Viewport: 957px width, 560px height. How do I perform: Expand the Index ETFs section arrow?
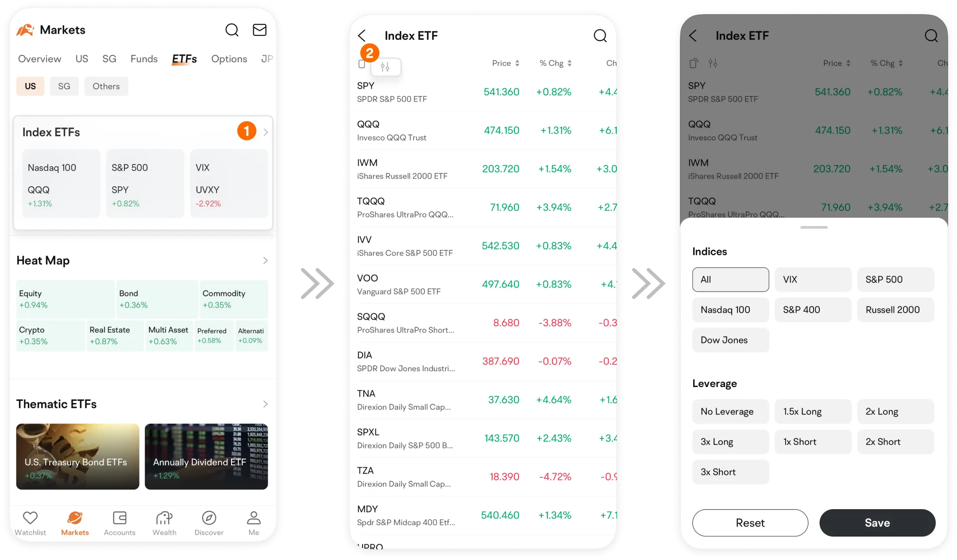[x=264, y=131]
